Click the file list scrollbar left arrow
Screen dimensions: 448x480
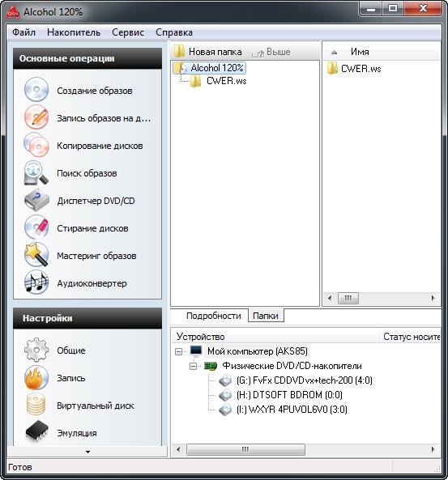pos(330,298)
